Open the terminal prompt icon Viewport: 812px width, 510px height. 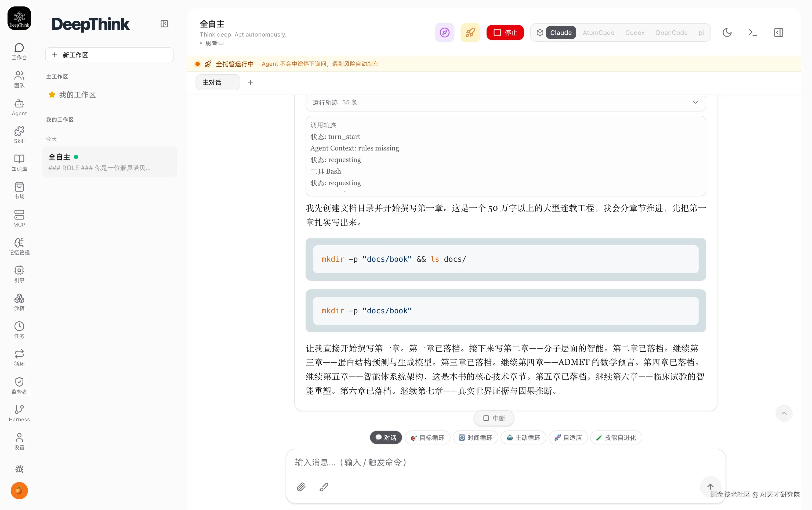coord(753,33)
